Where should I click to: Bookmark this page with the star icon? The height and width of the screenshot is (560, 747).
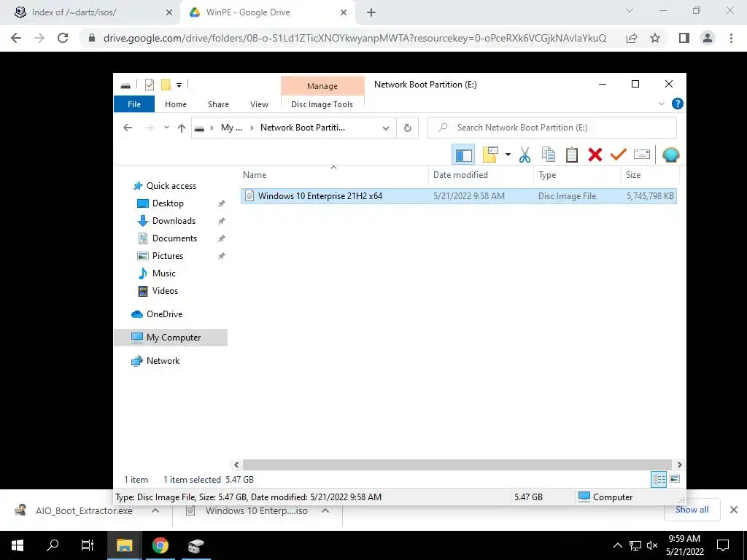point(655,38)
